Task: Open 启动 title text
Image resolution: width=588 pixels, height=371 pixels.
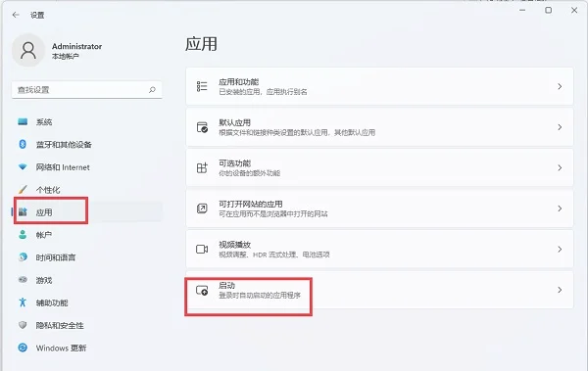Action: tap(227, 286)
